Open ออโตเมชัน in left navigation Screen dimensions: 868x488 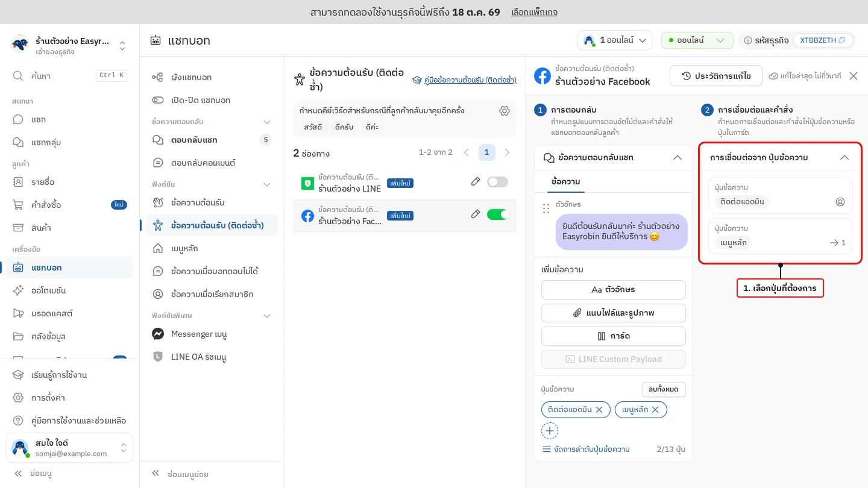point(69,290)
